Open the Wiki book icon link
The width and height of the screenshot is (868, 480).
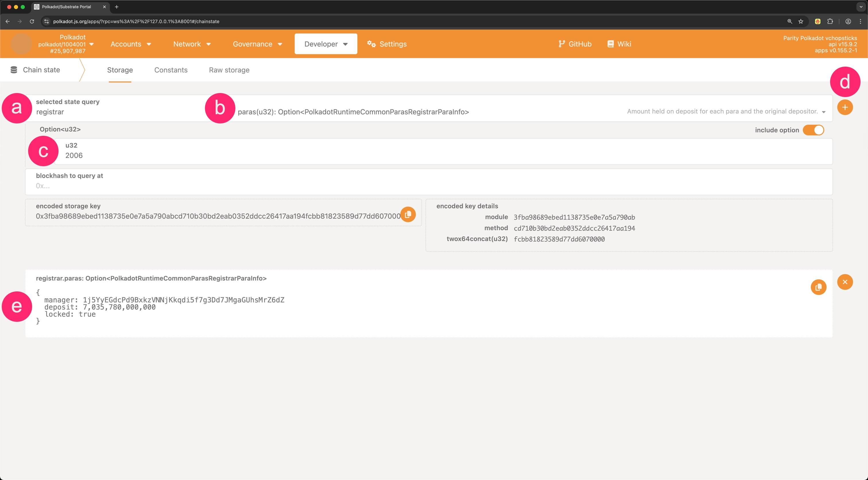click(x=610, y=44)
